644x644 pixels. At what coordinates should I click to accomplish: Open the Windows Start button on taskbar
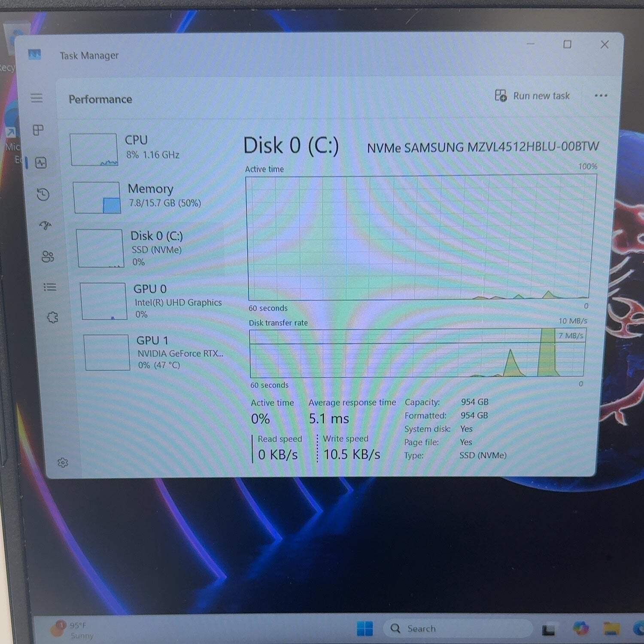tap(365, 629)
